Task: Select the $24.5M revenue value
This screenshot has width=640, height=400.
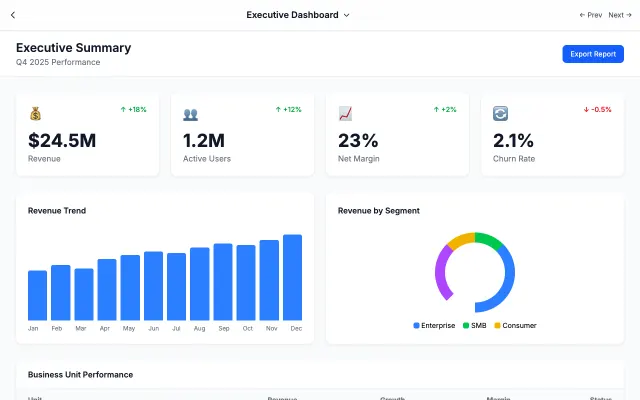Action: pos(62,140)
